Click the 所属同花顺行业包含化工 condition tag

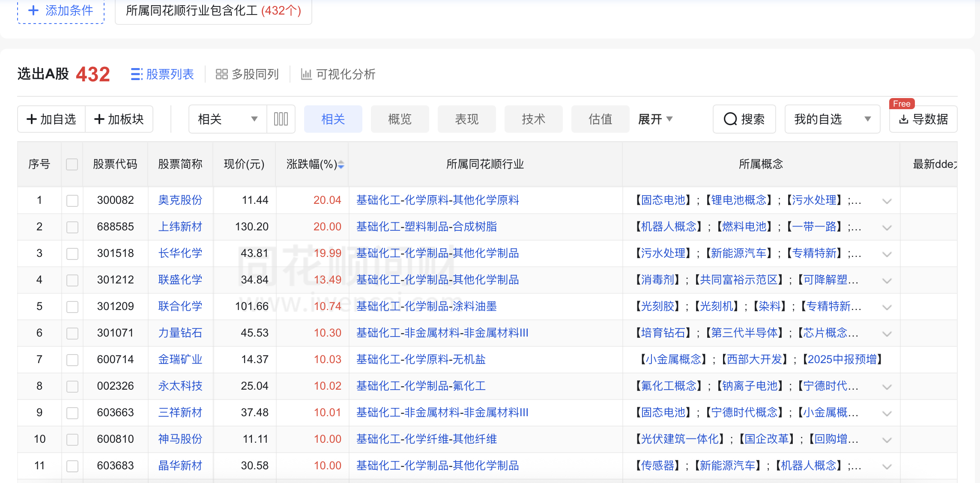[213, 10]
